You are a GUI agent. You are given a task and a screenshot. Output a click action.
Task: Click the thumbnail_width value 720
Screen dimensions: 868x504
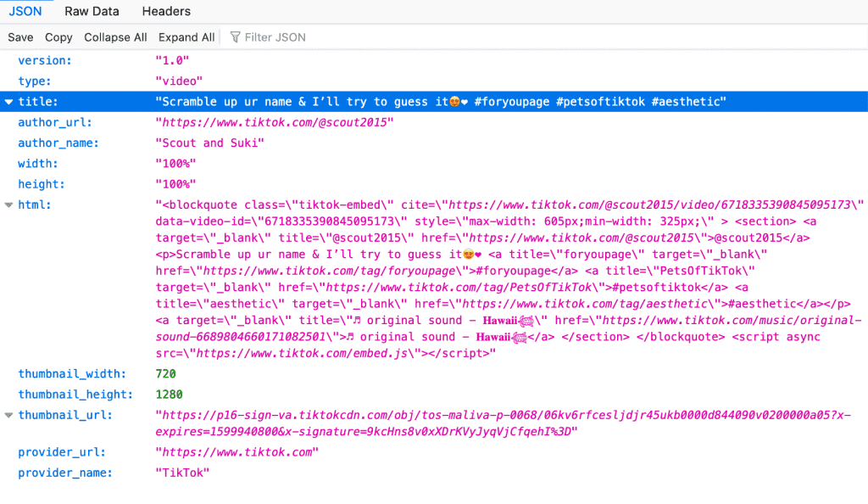pyautogui.click(x=166, y=374)
